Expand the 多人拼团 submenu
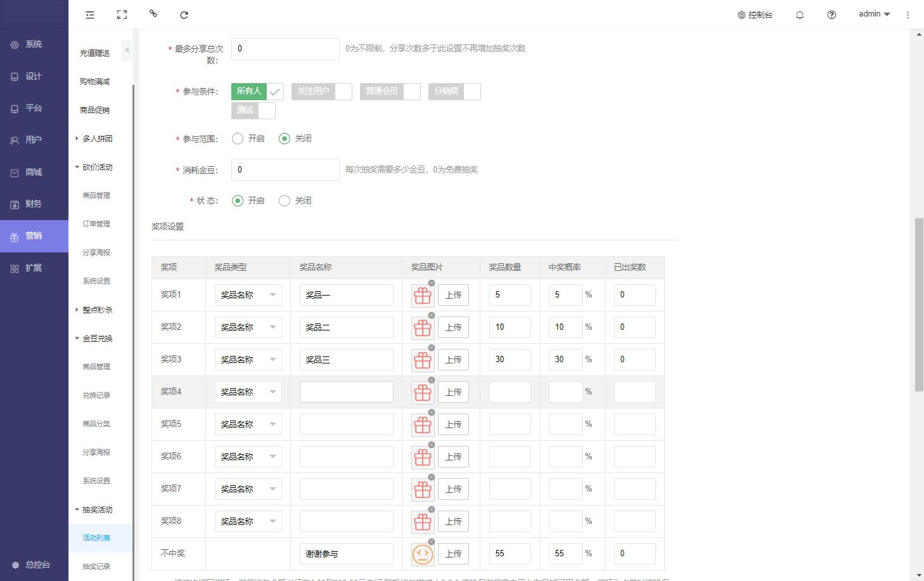The image size is (924, 581). pyautogui.click(x=97, y=138)
